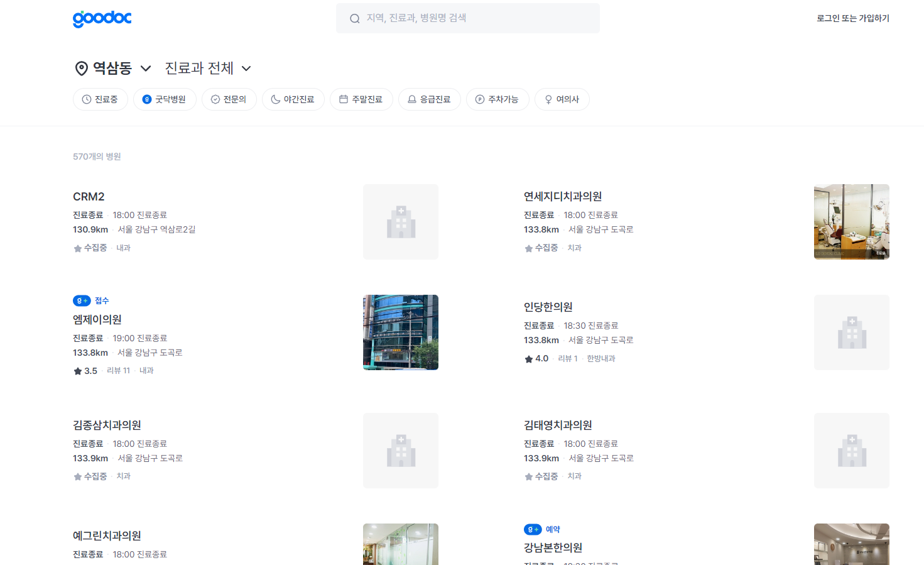Viewport: 924px width, 565px height.
Task: Click the 연세지디치과의원 clinic photo
Action: [852, 222]
